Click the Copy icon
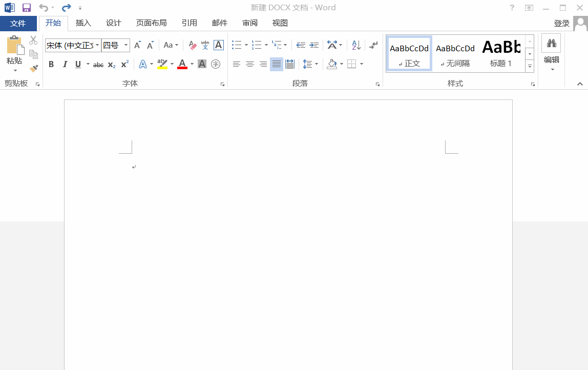The image size is (588, 370). click(x=33, y=54)
